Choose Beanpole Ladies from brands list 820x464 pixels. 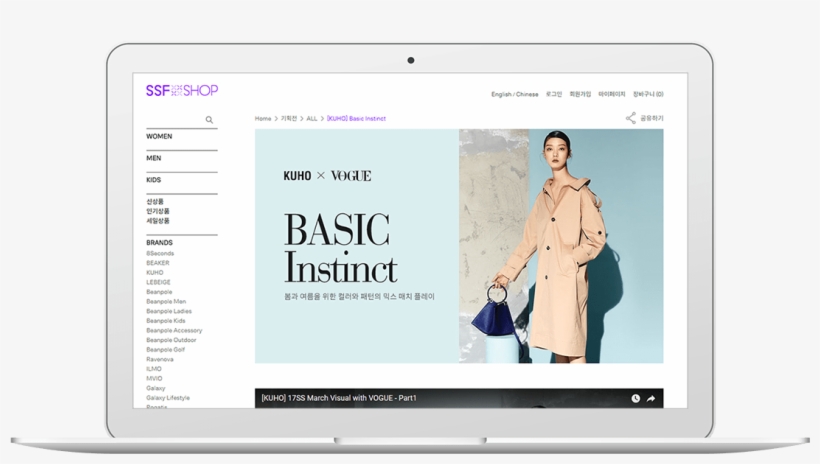click(x=168, y=311)
